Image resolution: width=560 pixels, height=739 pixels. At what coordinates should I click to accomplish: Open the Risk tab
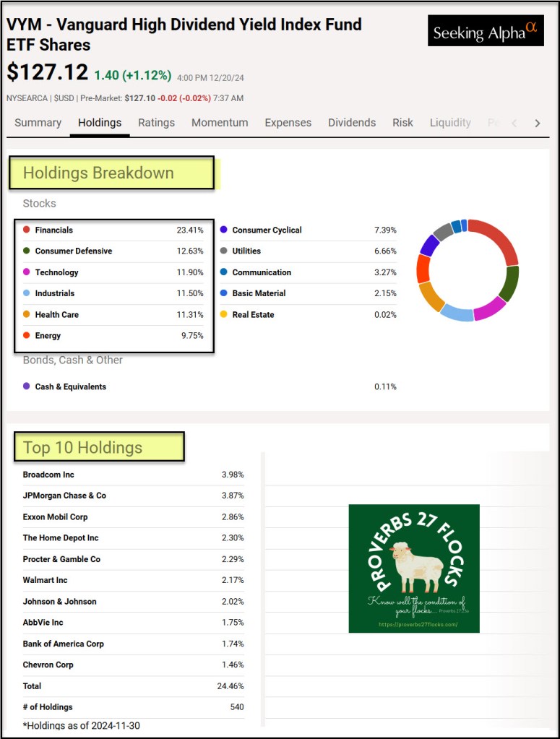point(402,123)
